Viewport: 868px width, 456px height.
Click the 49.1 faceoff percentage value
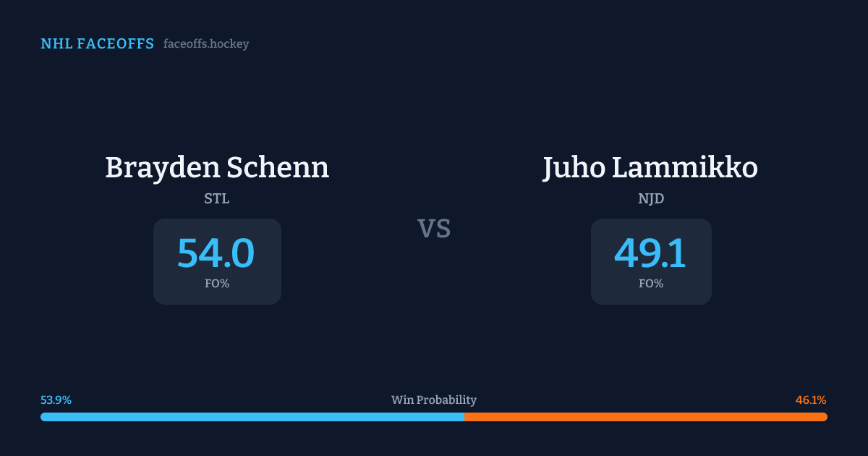(650, 253)
